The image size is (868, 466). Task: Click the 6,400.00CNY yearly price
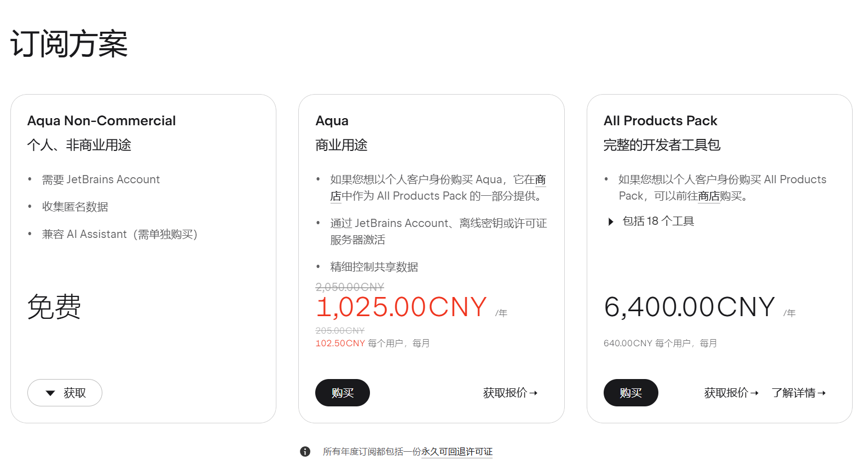pos(690,307)
